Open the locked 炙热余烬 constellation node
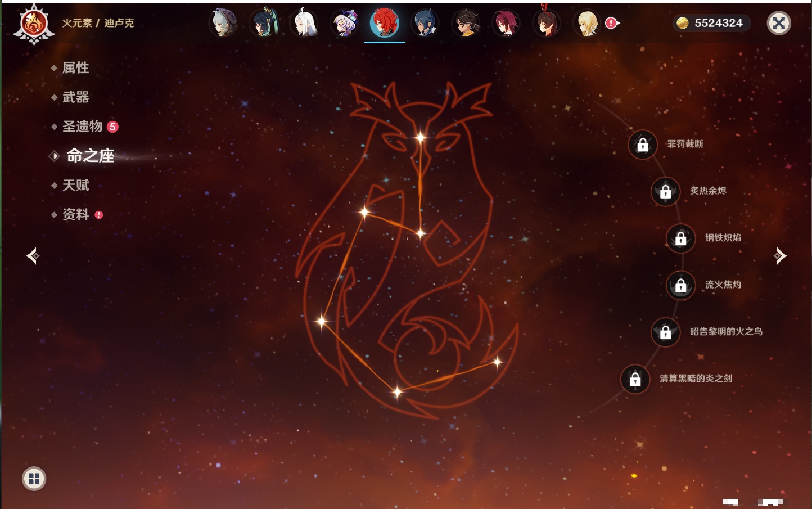Viewport: 812px width, 509px height. 665,191
